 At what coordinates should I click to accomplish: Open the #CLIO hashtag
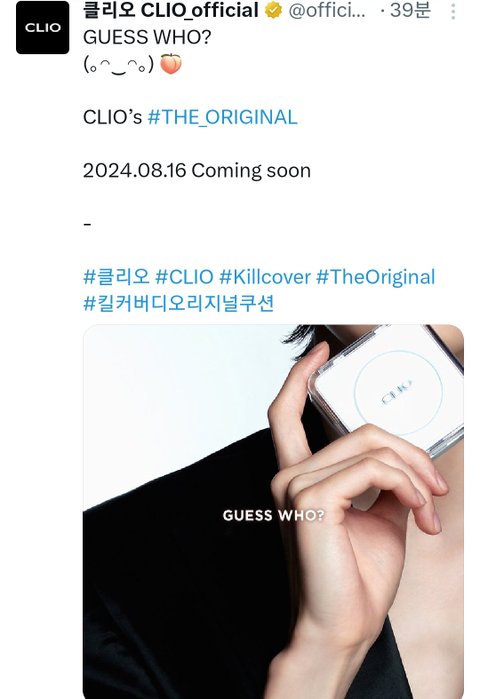184,277
